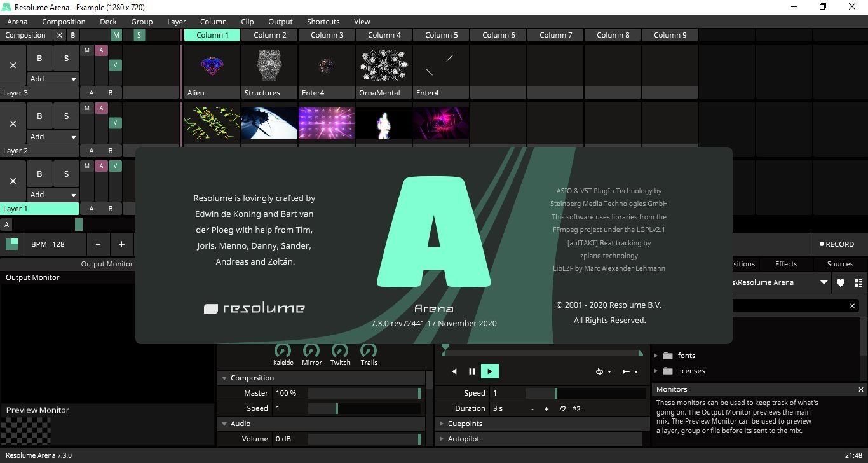Adjust the Master slider
This screenshot has height=463, width=868.
pos(365,393)
